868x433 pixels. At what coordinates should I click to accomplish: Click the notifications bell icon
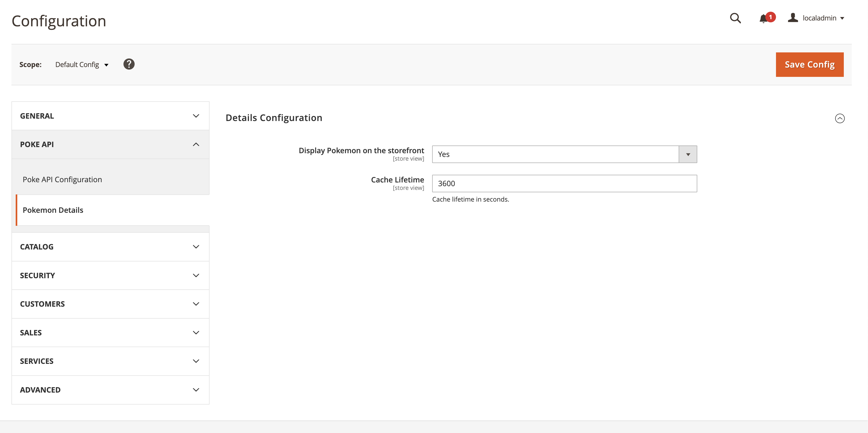click(x=766, y=18)
